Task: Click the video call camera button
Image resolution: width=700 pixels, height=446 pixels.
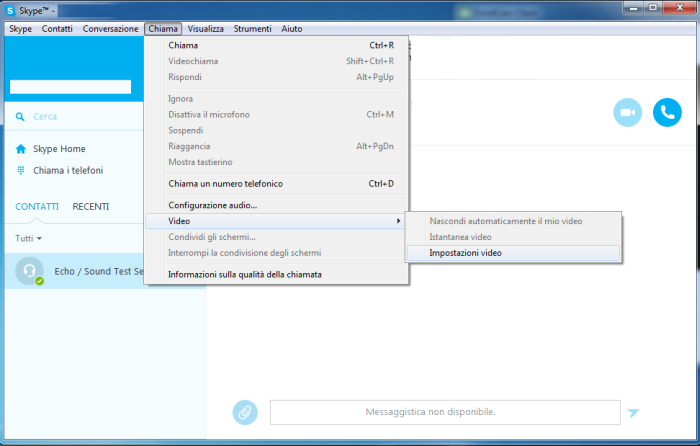Action: 628,113
